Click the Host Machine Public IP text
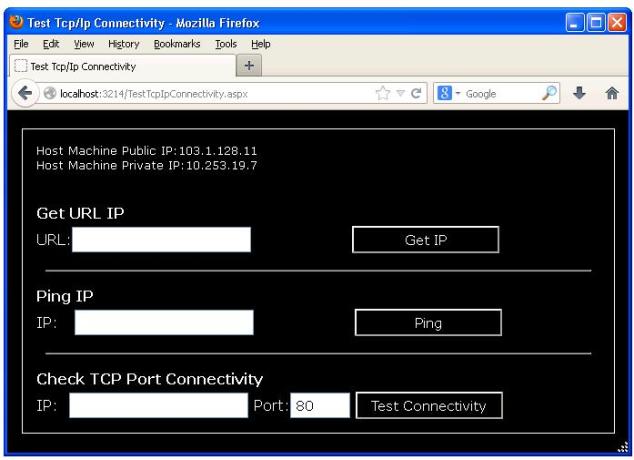The height and width of the screenshot is (460, 634). pyautogui.click(x=146, y=151)
